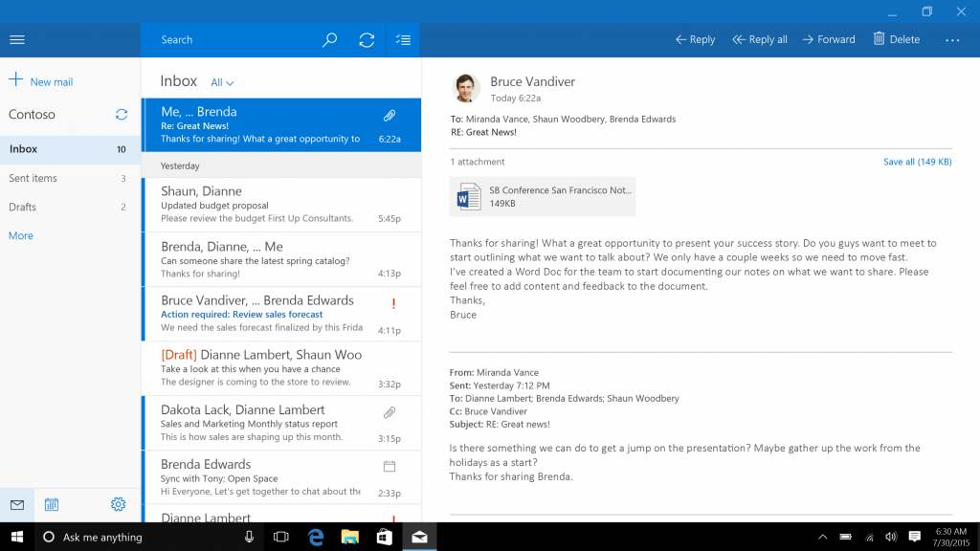Select the Drafts folder

tap(23, 207)
